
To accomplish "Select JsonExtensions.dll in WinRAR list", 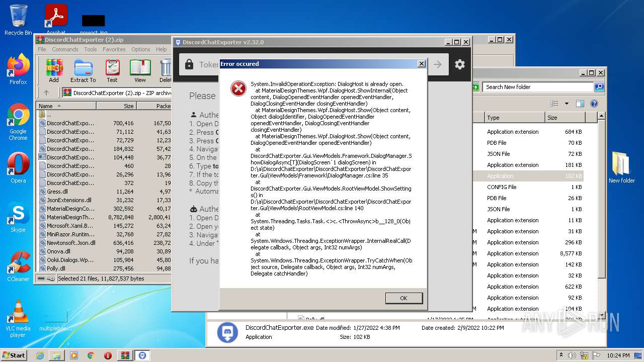I will 104,200.
